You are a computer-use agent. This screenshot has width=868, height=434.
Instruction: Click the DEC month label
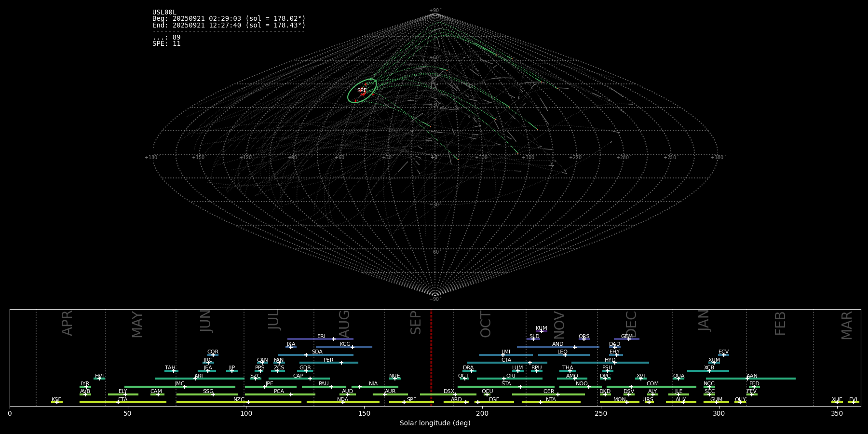coord(631,325)
